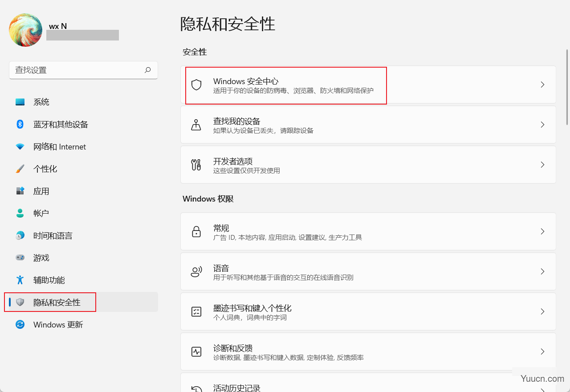This screenshot has height=392, width=570.
Task: Click the Accessibility figure icon in sidebar
Action: click(x=20, y=280)
